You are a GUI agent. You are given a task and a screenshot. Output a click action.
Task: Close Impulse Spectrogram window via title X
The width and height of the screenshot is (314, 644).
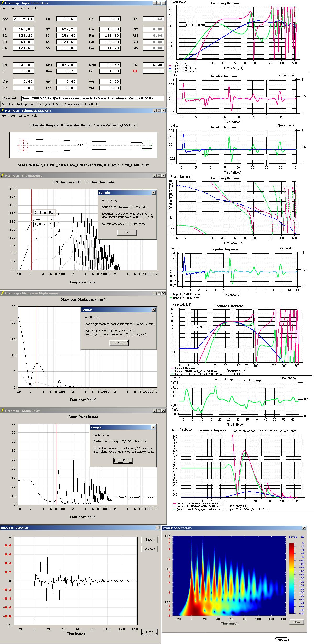pyautogui.click(x=304, y=528)
